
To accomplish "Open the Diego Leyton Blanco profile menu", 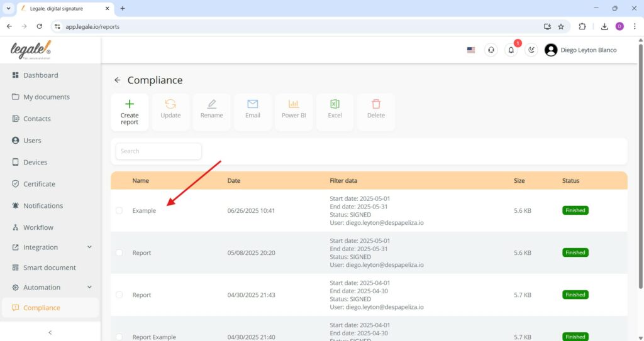I will pos(580,50).
